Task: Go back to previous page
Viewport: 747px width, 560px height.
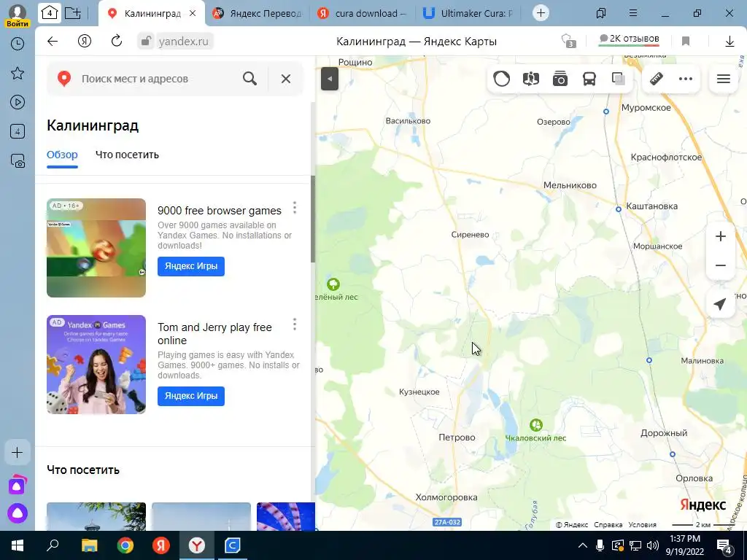Action: [53, 42]
